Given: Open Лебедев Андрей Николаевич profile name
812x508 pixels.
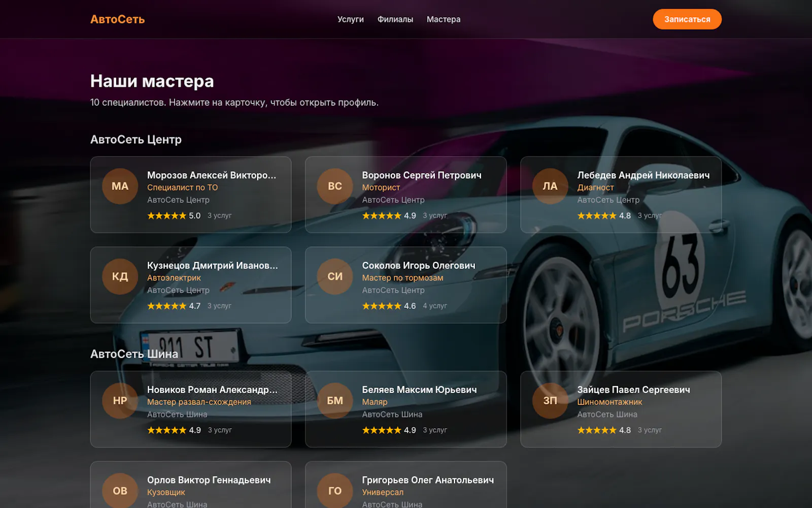Looking at the screenshot, I should [643, 175].
